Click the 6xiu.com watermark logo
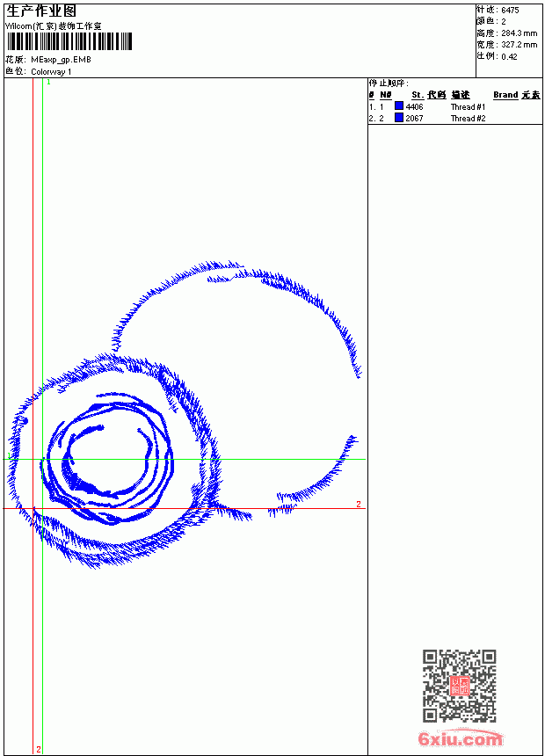Image resolution: width=545 pixels, height=756 pixels. click(460, 738)
